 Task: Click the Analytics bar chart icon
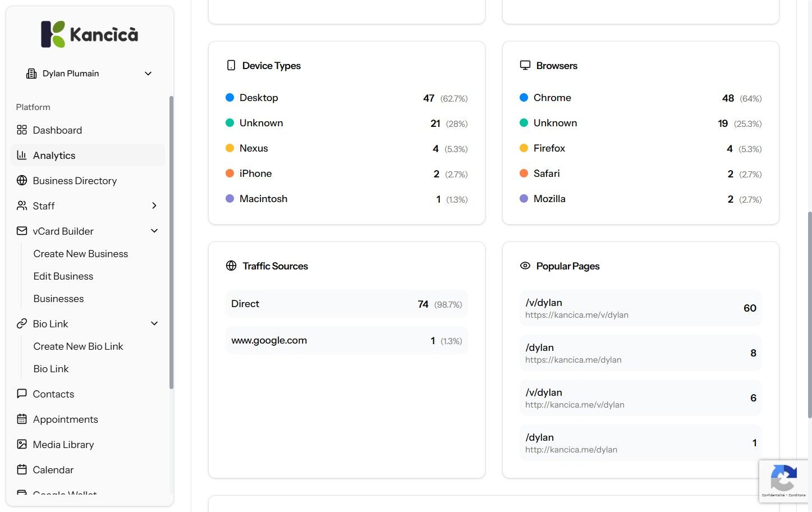pos(22,156)
